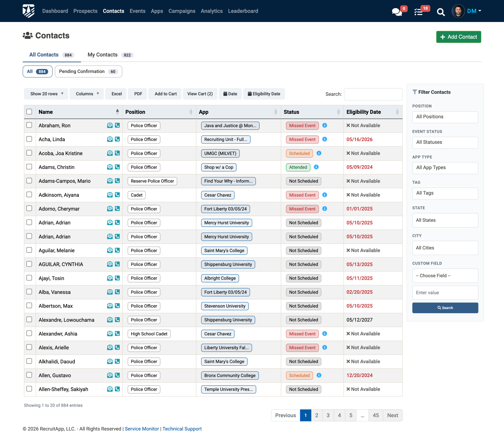Go to Dashboard in top navigation
Viewport: 504px width, 438px height.
pyautogui.click(x=55, y=11)
